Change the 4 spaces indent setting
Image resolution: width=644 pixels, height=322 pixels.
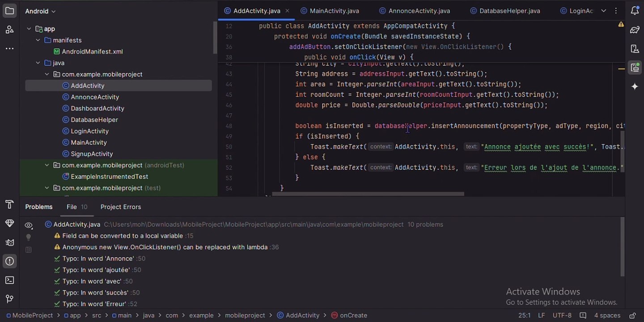tap(607, 315)
